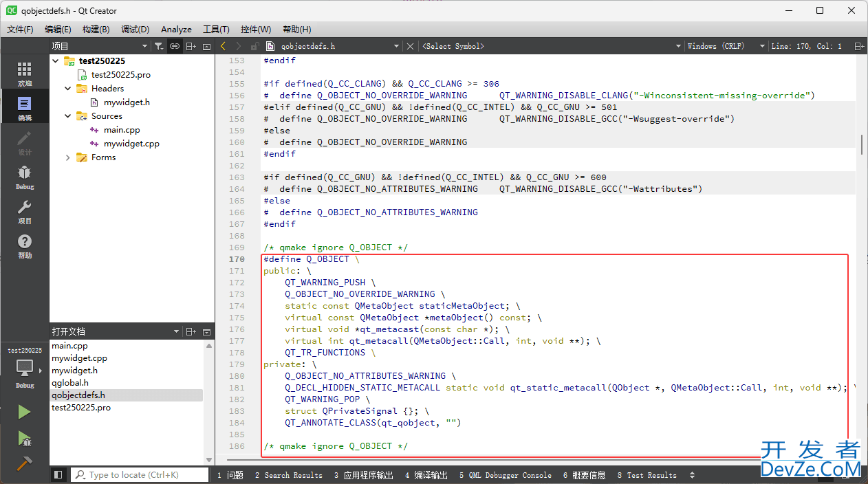Run the project with green arrow
868x484 pixels.
(24, 412)
